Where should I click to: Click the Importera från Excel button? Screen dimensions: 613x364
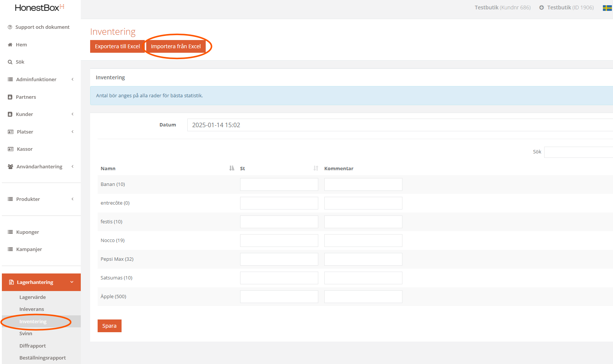pyautogui.click(x=176, y=46)
